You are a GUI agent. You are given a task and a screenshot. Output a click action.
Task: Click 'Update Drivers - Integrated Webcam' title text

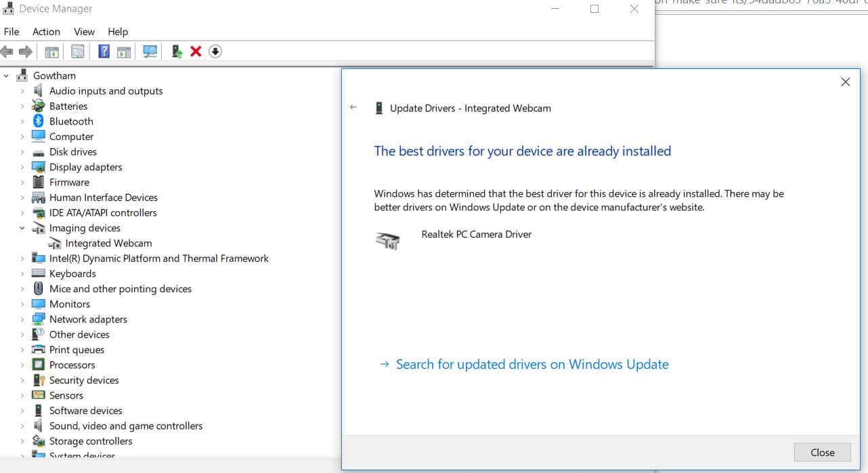click(x=471, y=108)
